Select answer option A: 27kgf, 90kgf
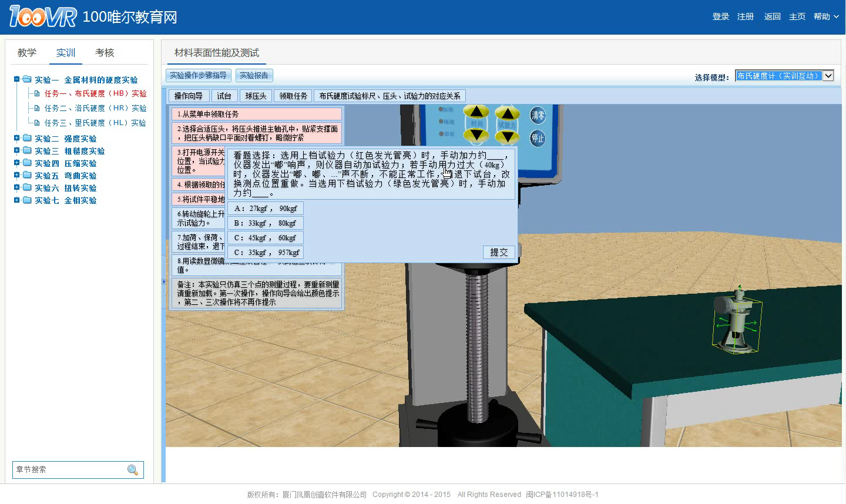 tap(266, 209)
